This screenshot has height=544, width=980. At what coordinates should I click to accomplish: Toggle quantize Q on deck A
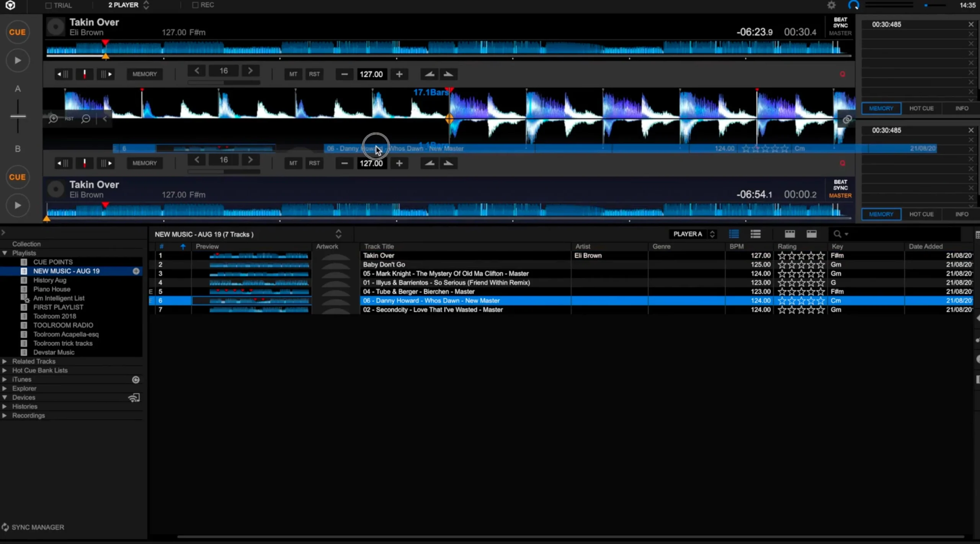pyautogui.click(x=842, y=74)
